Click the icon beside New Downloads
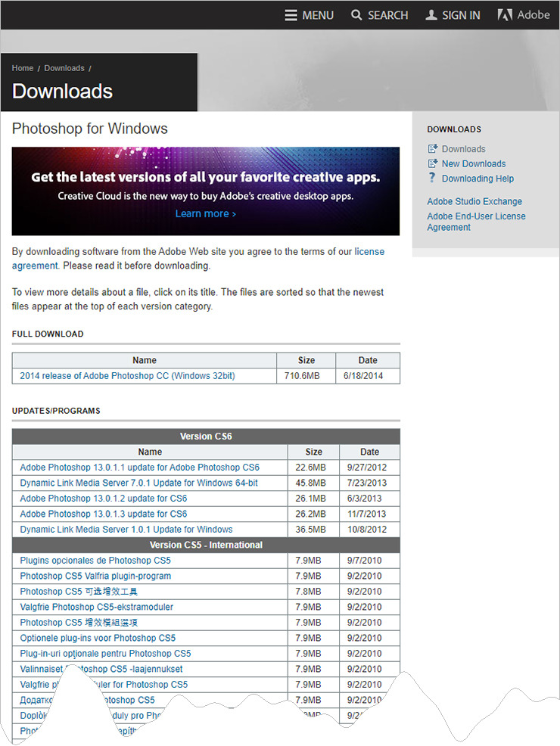The image size is (560, 746). point(432,163)
